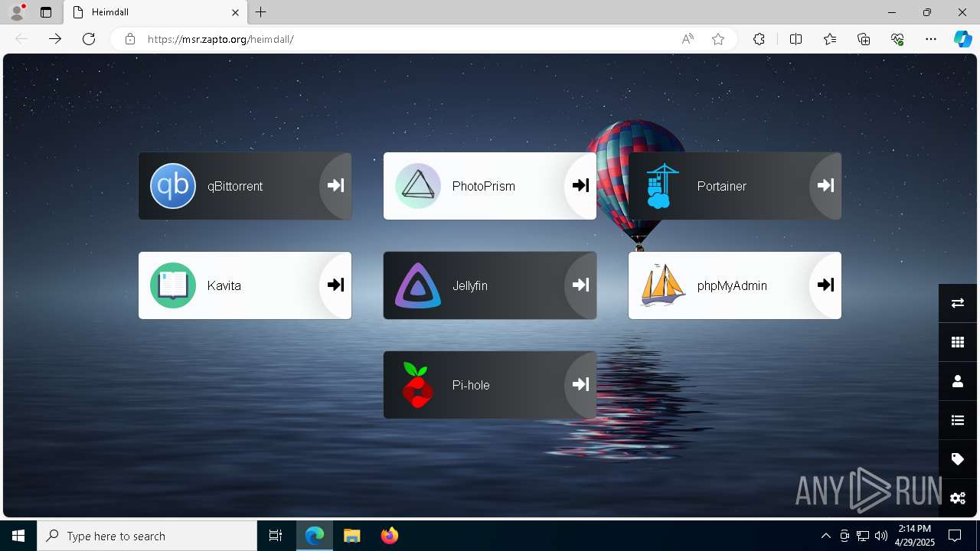Click the browser profile avatar

coord(17,12)
